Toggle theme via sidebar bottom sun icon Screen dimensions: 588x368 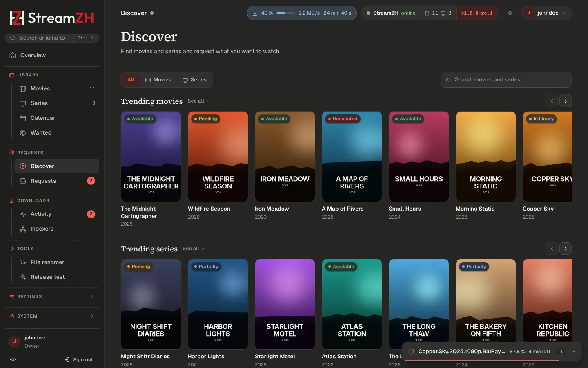click(13, 360)
